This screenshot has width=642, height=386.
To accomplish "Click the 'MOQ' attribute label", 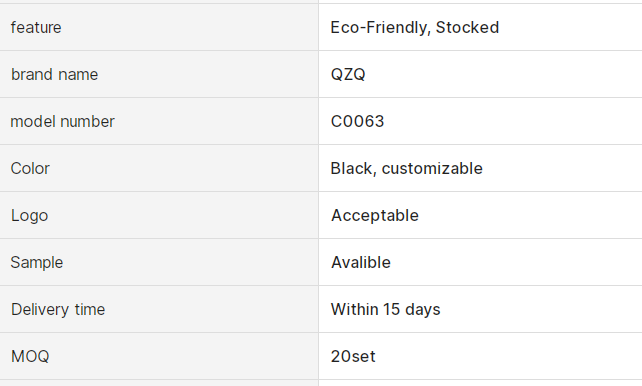I will pos(30,357).
